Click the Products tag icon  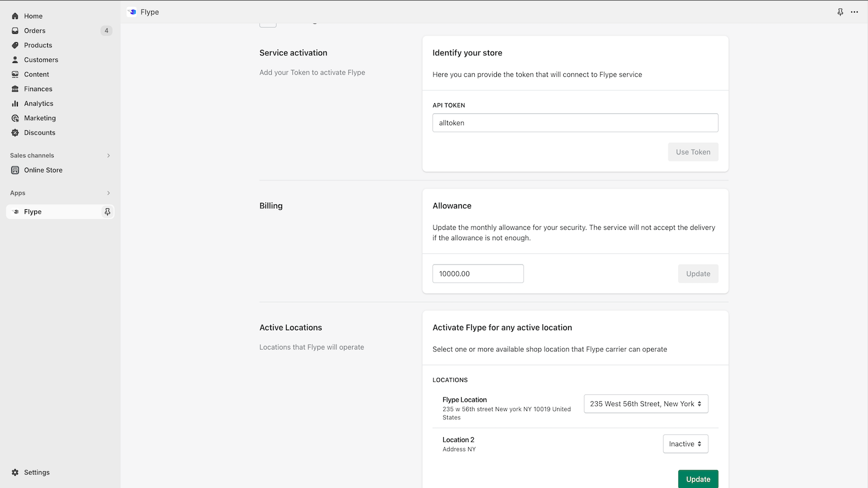tap(15, 46)
